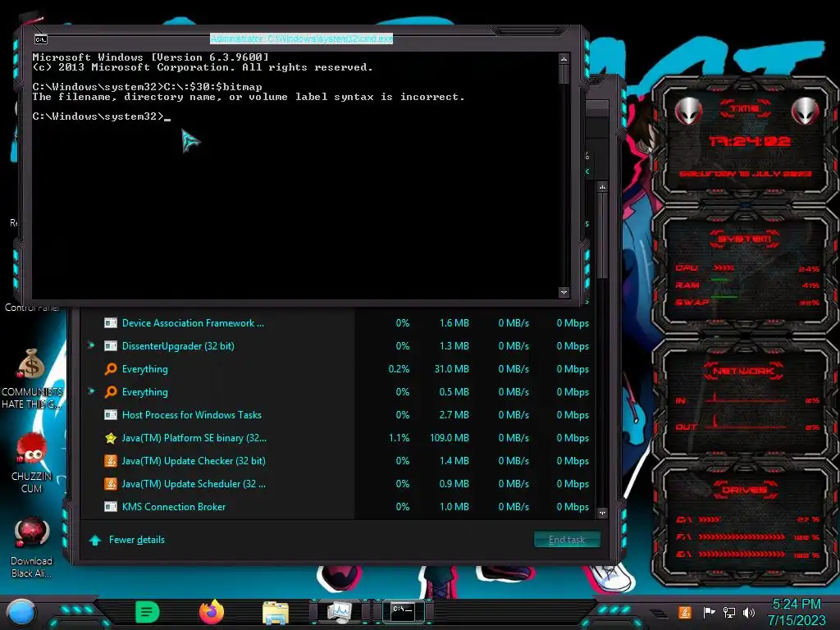Click the magnifier icon of the 31.0 MB Everything process
This screenshot has height=630, width=840.
tap(111, 369)
